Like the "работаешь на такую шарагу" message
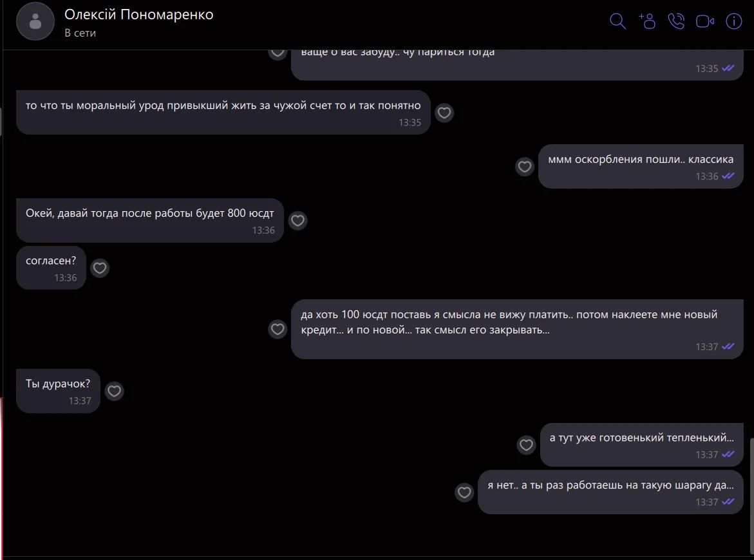This screenshot has width=754, height=560. point(464,492)
